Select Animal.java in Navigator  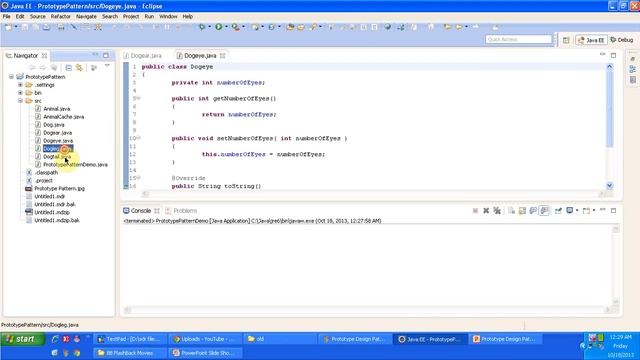tap(56, 109)
